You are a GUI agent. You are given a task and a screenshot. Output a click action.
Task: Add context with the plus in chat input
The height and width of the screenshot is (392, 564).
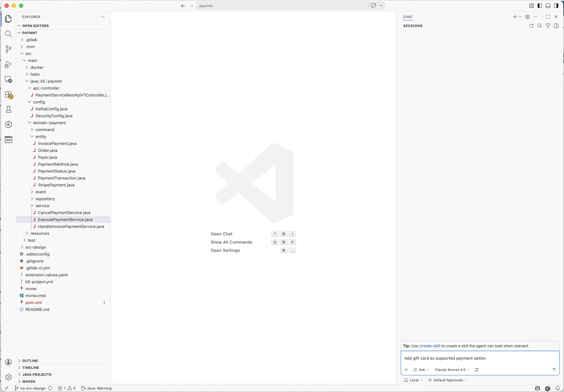click(x=406, y=370)
